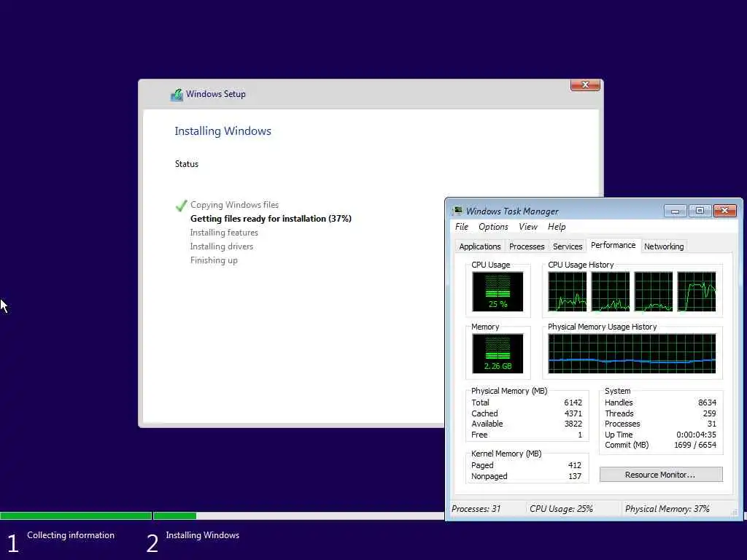The height and width of the screenshot is (560, 747).
Task: Click the third CPU Usage History graph
Action: pos(653,292)
